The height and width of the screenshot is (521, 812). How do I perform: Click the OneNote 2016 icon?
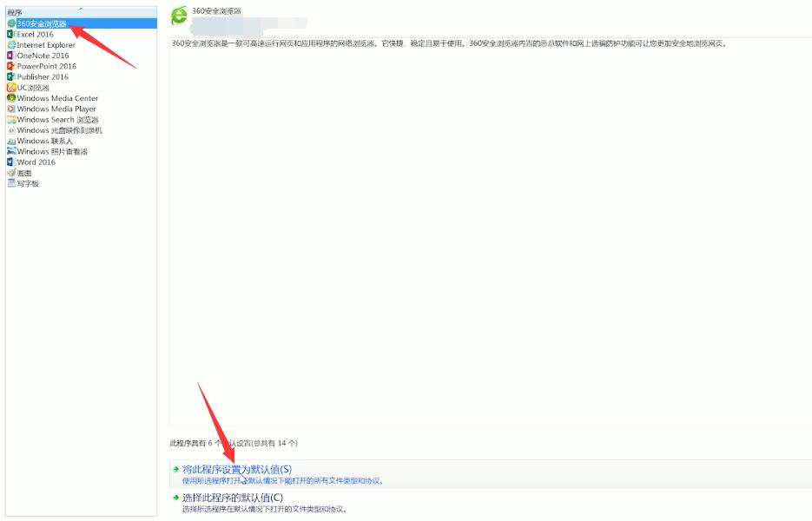point(11,56)
